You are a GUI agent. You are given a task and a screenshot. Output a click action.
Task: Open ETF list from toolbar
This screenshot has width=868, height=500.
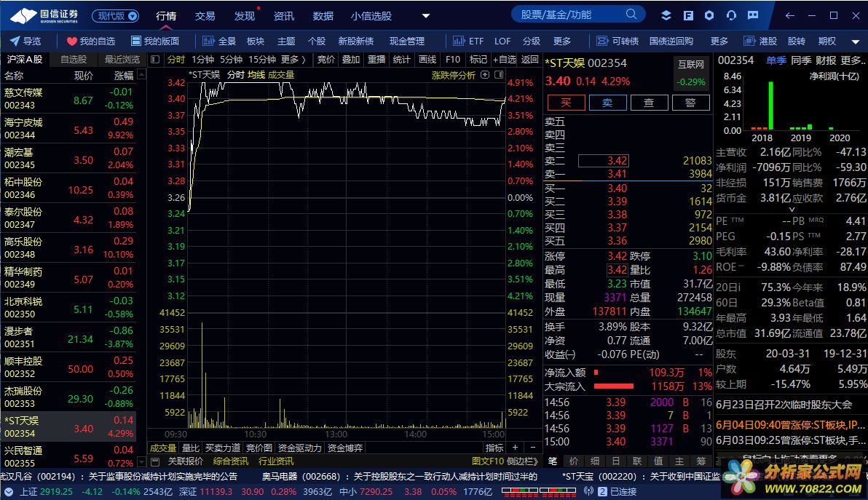click(x=468, y=41)
